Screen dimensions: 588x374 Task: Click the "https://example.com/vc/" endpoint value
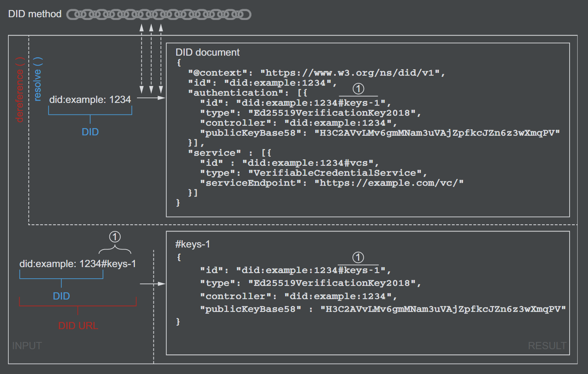coord(389,183)
